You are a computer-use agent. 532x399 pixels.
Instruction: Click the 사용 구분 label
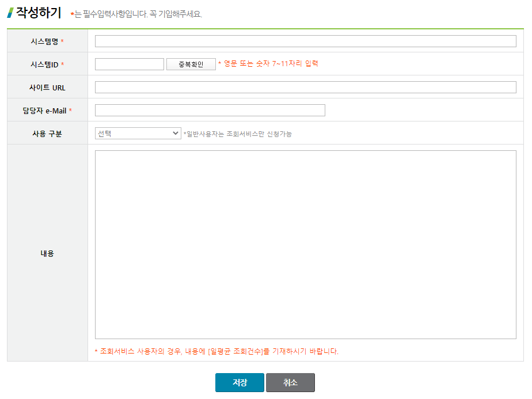[x=47, y=134]
